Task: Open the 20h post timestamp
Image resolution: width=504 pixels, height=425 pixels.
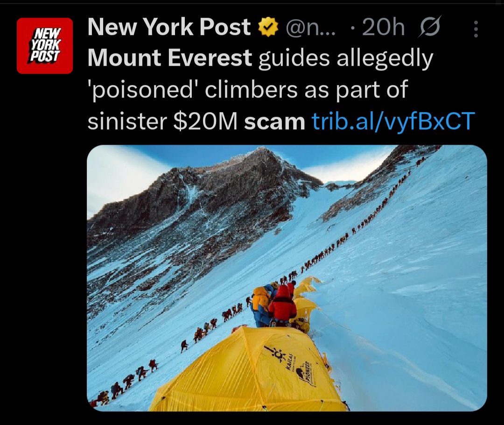Action: 383,28
